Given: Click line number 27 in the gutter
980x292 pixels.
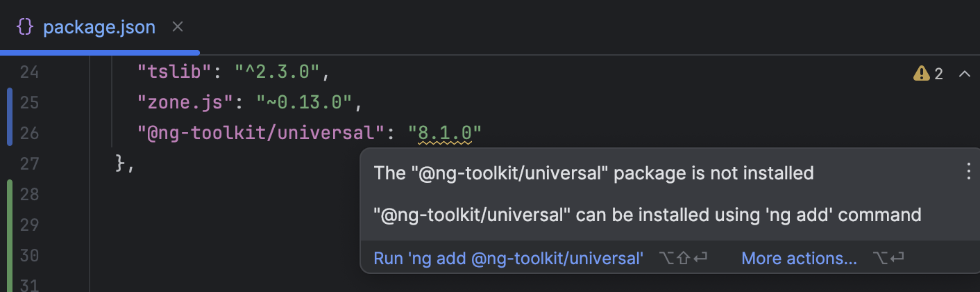Looking at the screenshot, I should pos(30,163).
